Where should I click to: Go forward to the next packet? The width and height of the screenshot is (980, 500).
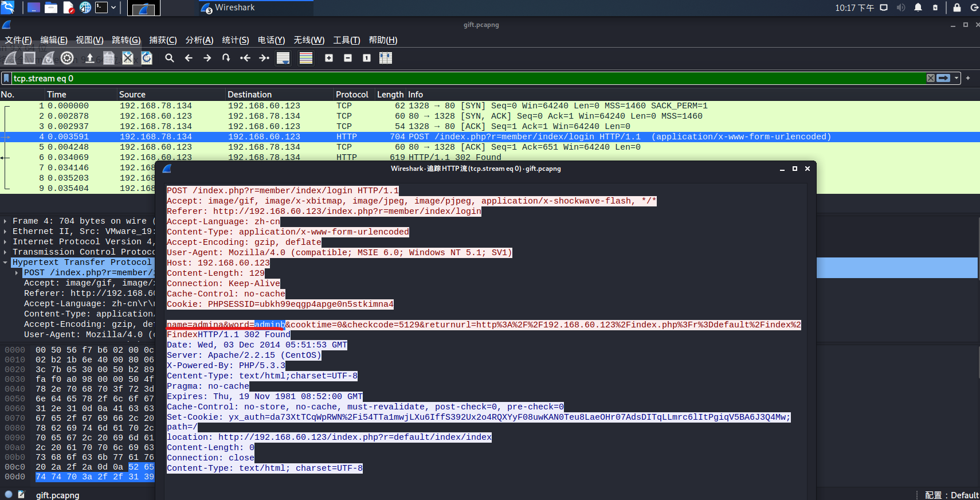tap(207, 58)
